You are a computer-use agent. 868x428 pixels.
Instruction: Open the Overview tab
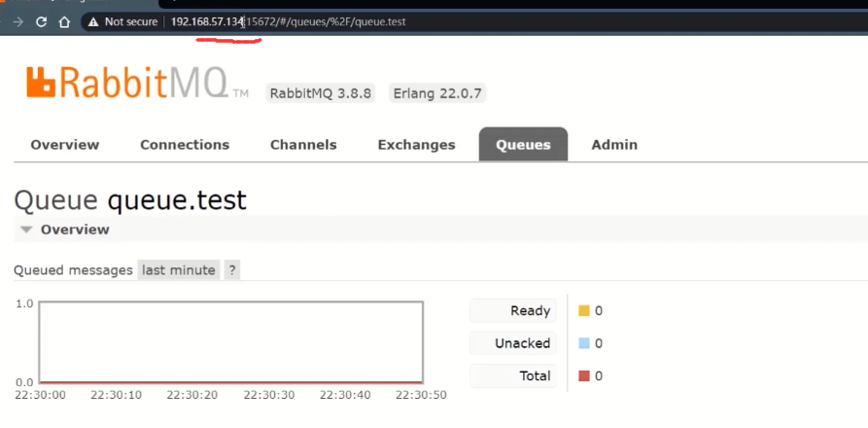tap(65, 145)
